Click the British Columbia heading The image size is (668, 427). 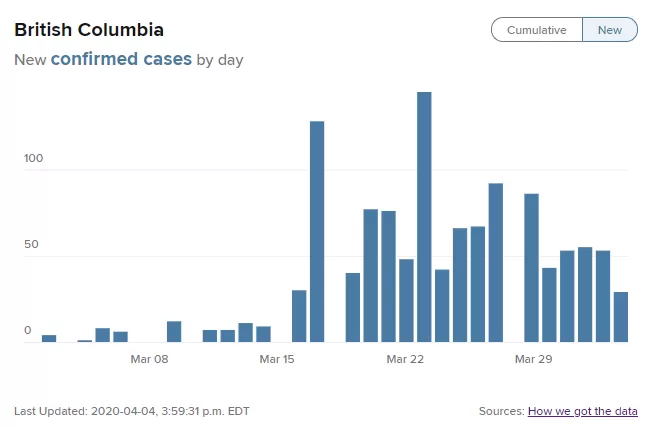pos(89,30)
